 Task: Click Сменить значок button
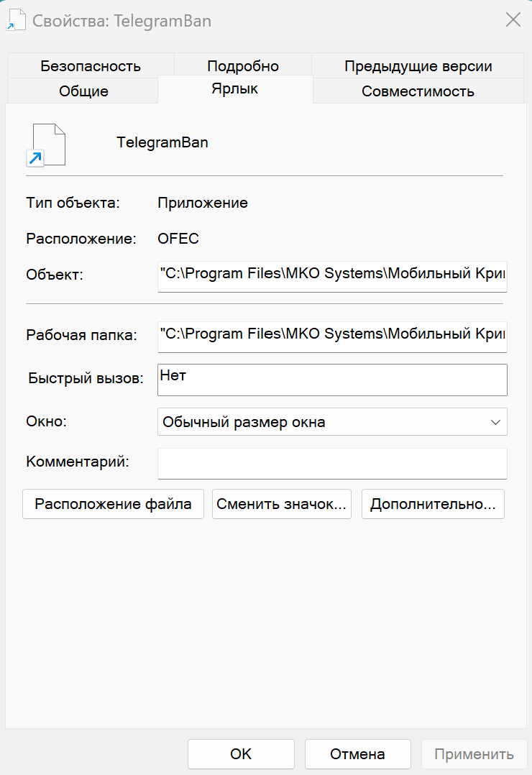click(282, 504)
